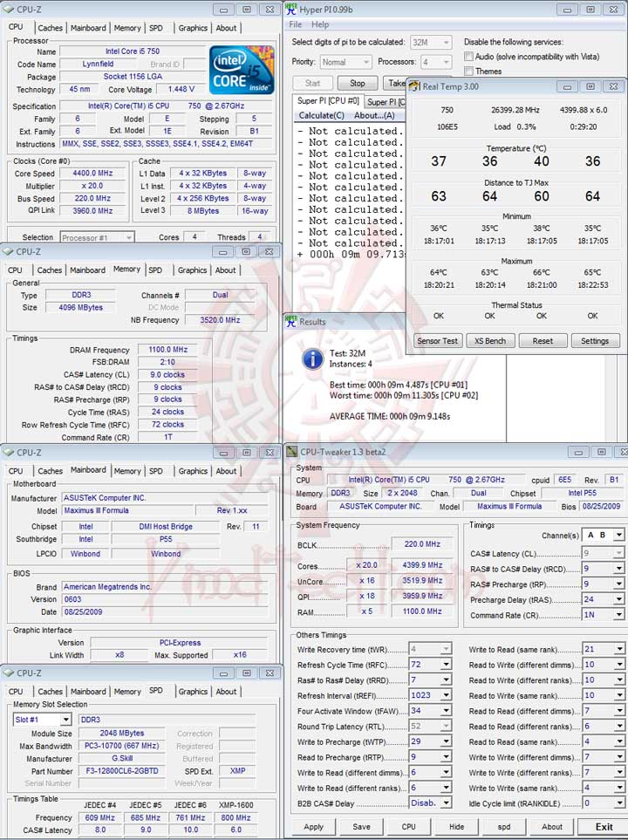Select the Super PI [CPU #0] tab
Viewport: 628px width, 840px height.
click(328, 100)
